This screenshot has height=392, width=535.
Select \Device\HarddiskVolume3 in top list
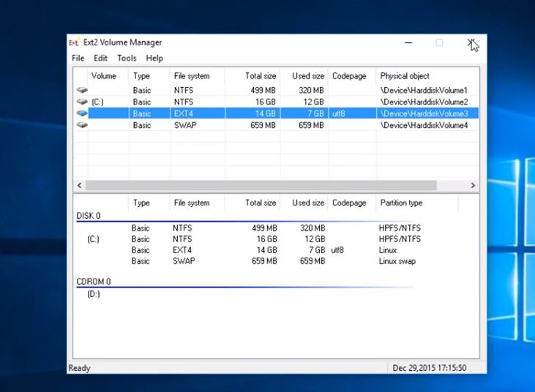tap(424, 113)
